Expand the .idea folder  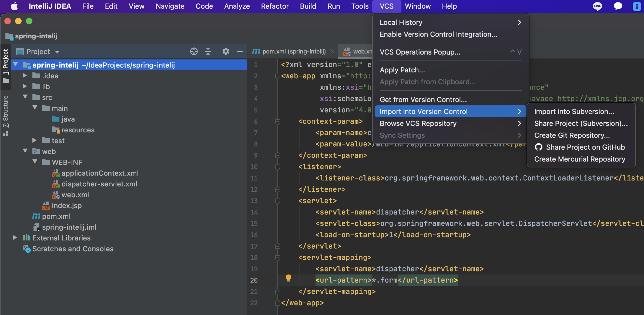25,76
